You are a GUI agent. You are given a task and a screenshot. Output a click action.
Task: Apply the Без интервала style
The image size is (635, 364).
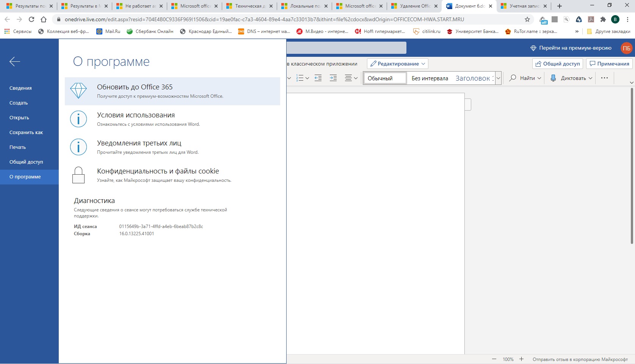pyautogui.click(x=430, y=78)
